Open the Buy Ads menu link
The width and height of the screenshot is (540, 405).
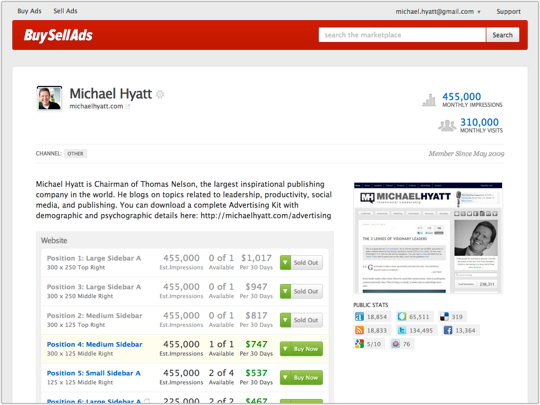29,11
